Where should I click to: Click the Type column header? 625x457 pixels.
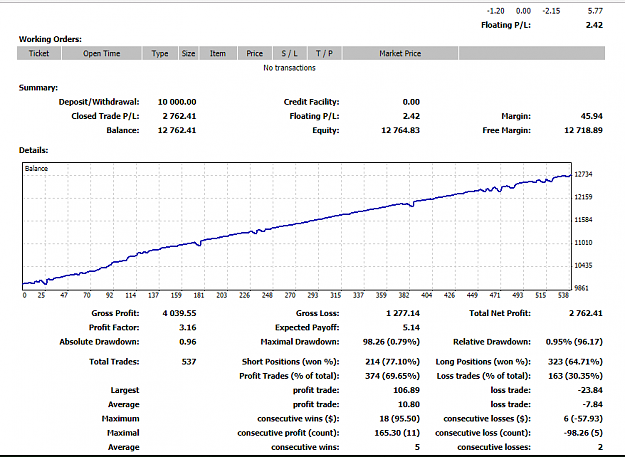point(160,53)
